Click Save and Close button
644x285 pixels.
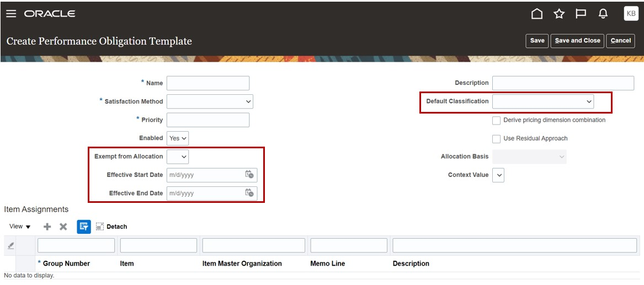click(x=577, y=41)
